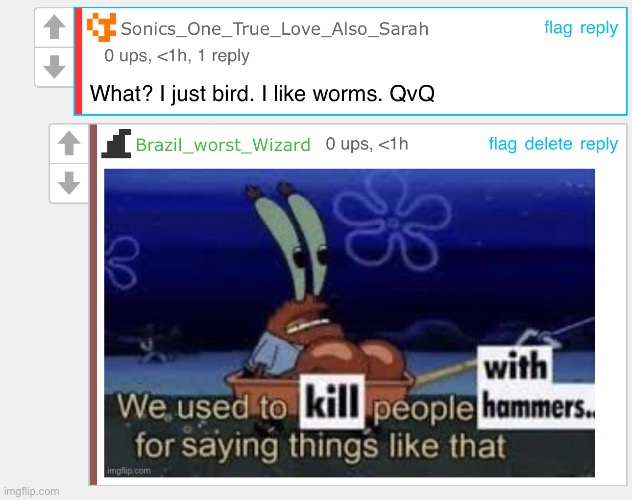
Task: Open Sonics_One_True_Love_Also_Sarah's profile name
Action: coord(274,29)
